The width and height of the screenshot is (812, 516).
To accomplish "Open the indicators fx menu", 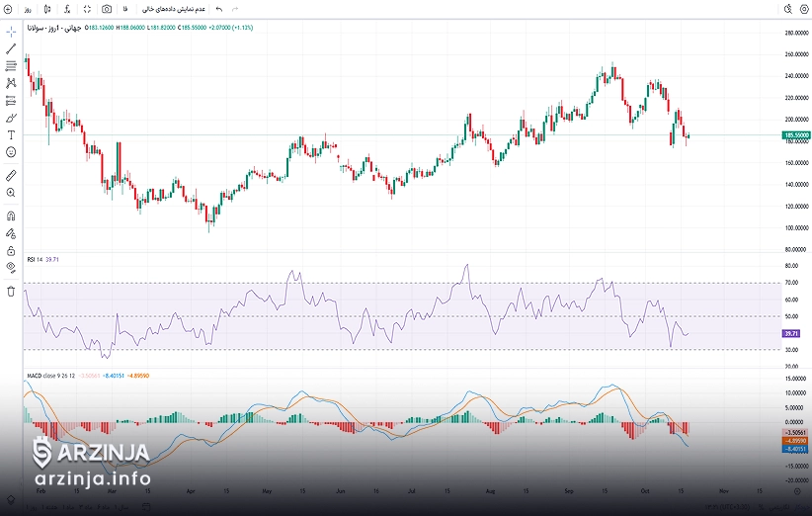I will pos(66,9).
